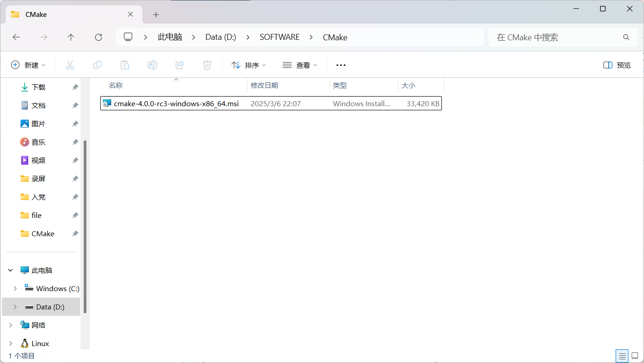Image resolution: width=644 pixels, height=363 pixels.
Task: Expand Windows (C:) in sidebar
Action: click(15, 288)
